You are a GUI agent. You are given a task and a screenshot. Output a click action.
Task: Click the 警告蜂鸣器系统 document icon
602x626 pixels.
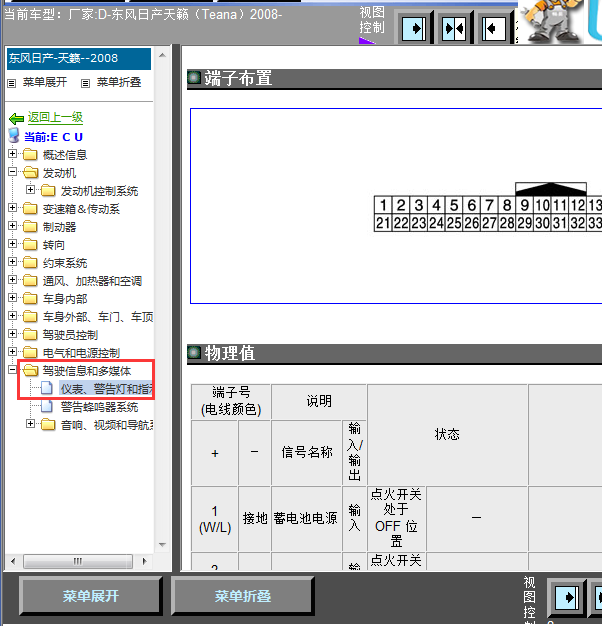(x=47, y=406)
